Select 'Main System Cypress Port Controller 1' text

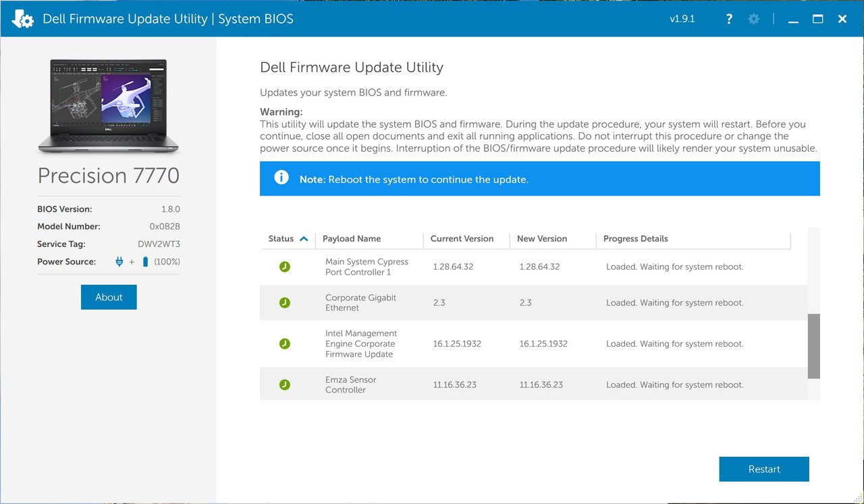(367, 267)
